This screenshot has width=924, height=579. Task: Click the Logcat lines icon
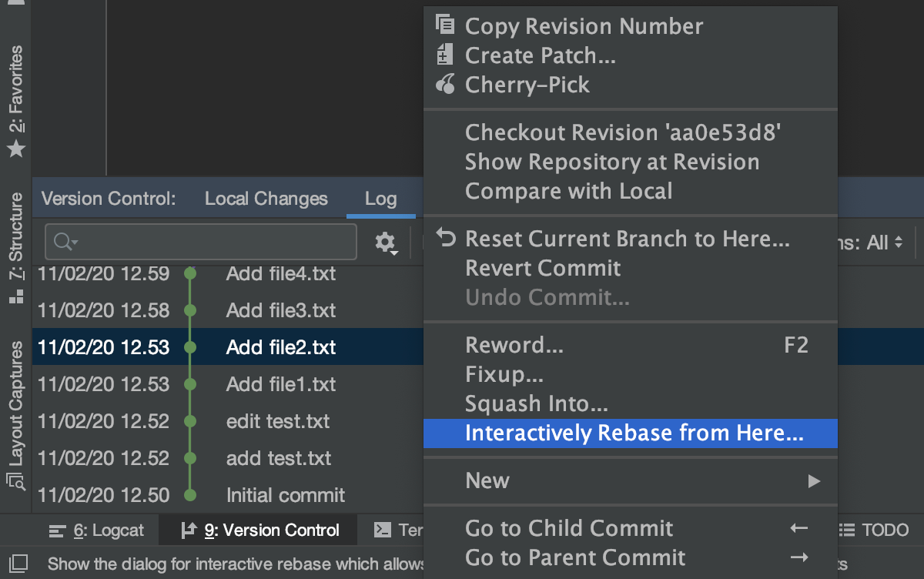pyautogui.click(x=57, y=530)
